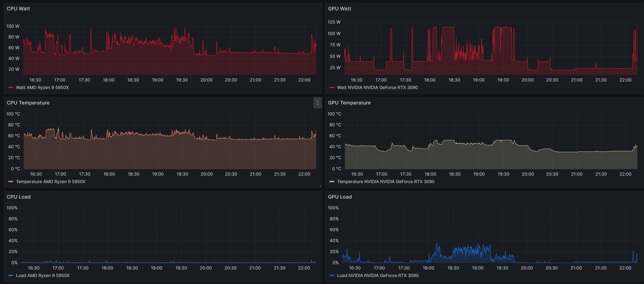Open the GPU Temperature panel title menu
The height and width of the screenshot is (284, 644).
[349, 103]
